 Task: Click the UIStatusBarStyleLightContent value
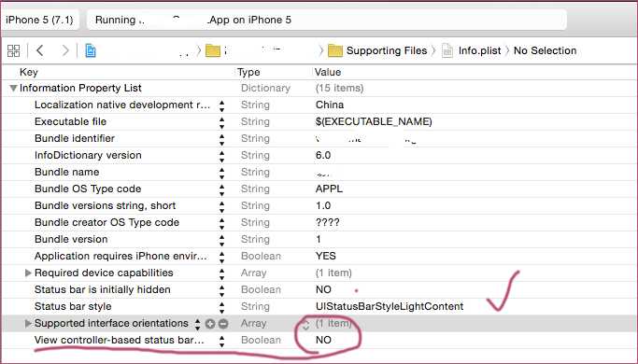coord(390,306)
